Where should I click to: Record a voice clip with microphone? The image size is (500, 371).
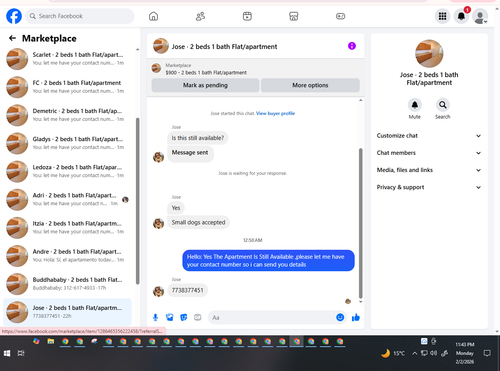click(x=155, y=317)
